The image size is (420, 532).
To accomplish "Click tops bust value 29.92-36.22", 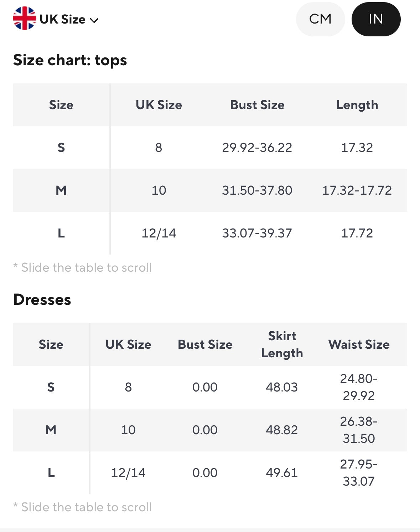I will (x=257, y=147).
